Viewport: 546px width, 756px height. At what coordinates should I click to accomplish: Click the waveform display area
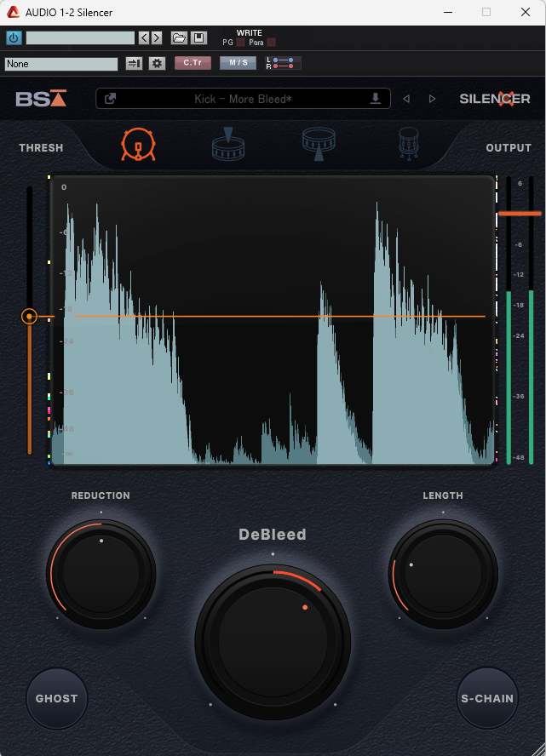(273, 320)
